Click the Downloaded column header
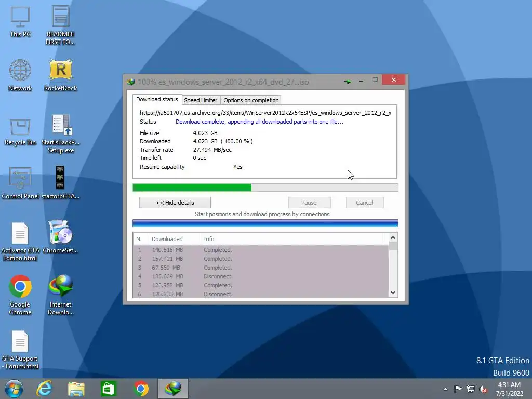 [175, 239]
